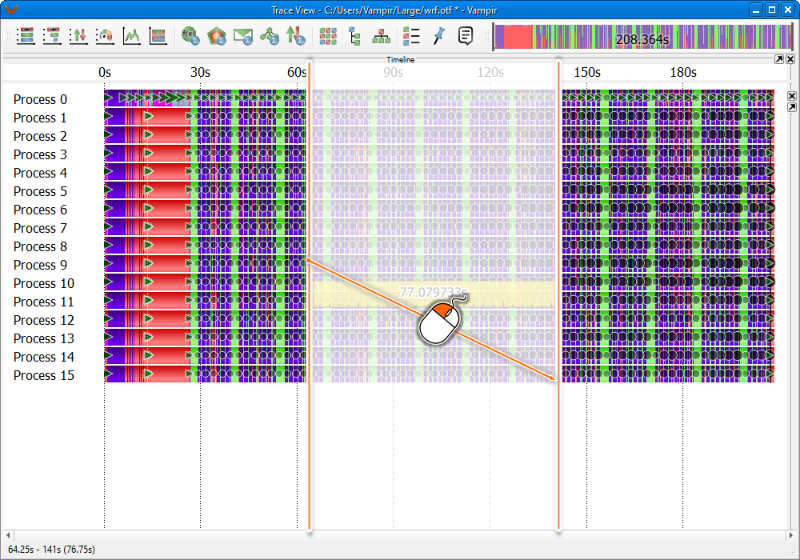Open the Function Summary f(x) icon
This screenshot has width=800, height=560.
tap(190, 36)
